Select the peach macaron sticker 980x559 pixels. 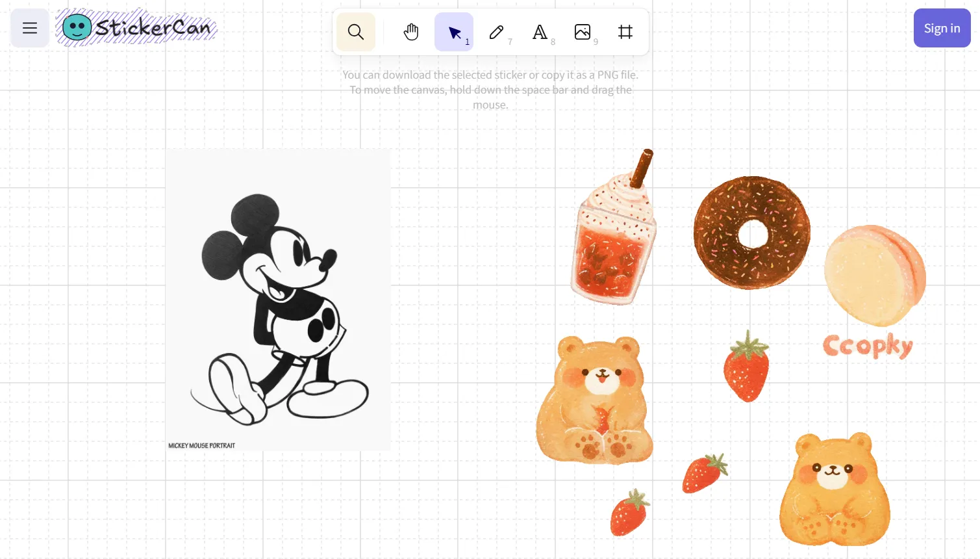(x=875, y=276)
